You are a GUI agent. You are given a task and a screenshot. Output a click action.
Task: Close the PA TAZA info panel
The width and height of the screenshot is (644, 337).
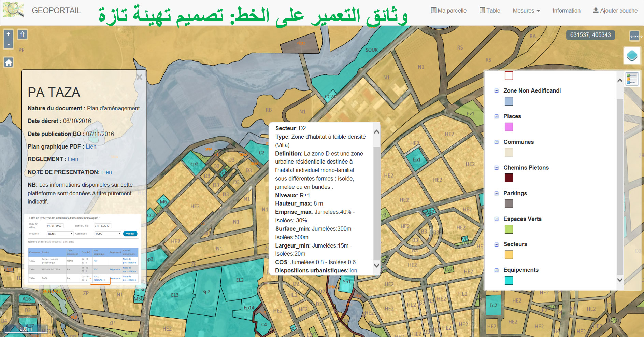click(x=139, y=77)
